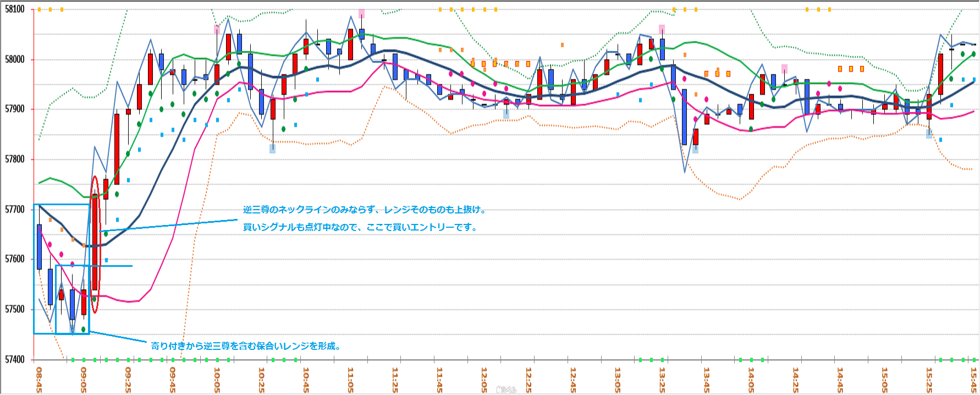This screenshot has height=395, width=980.
Task: Click the light blue square marker near 15:25
Action: coord(929,134)
